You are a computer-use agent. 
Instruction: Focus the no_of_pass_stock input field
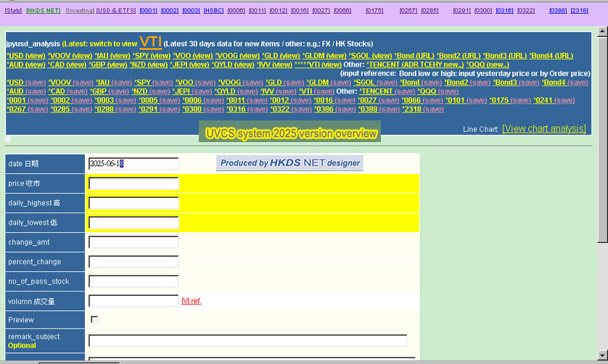pos(133,281)
